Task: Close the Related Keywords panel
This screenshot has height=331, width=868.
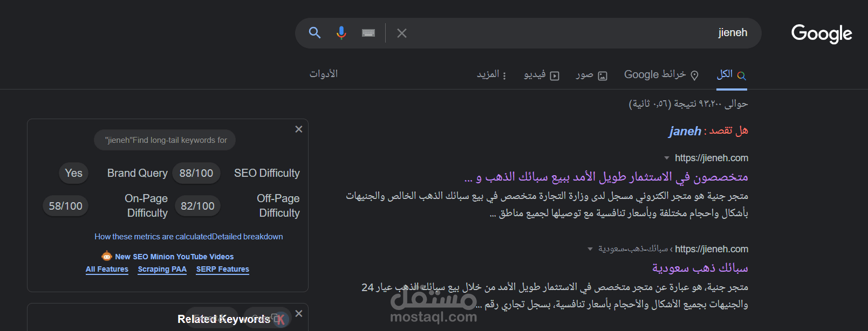Action: click(x=299, y=314)
